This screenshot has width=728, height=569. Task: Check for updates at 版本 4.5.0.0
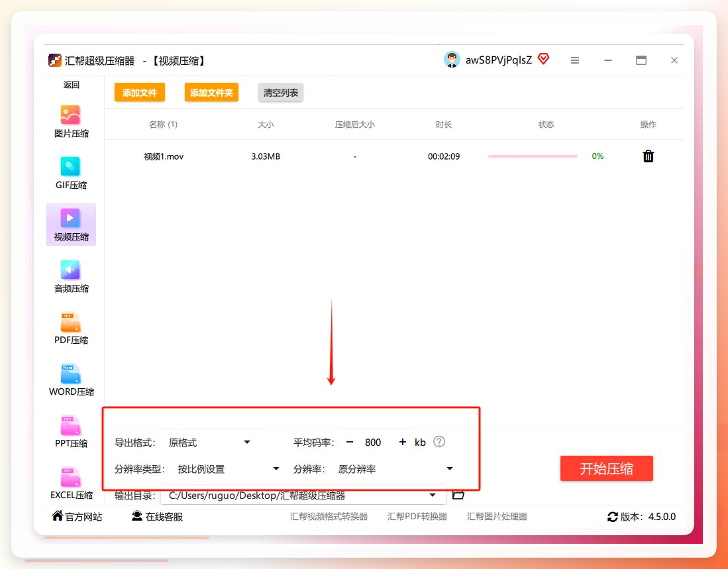641,517
